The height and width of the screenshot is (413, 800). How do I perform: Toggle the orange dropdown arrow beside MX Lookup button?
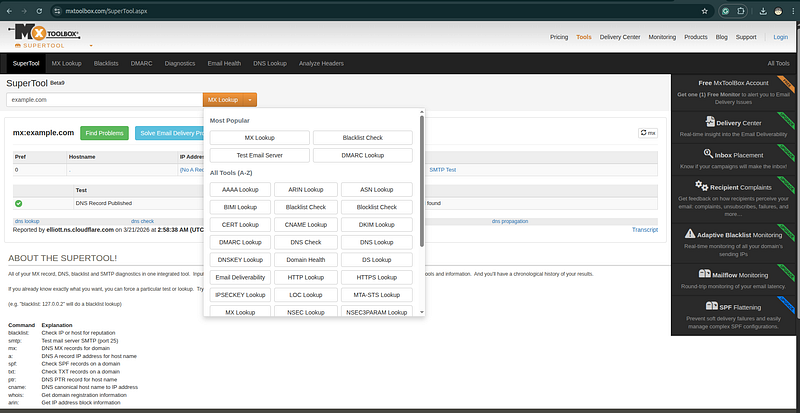(250, 100)
